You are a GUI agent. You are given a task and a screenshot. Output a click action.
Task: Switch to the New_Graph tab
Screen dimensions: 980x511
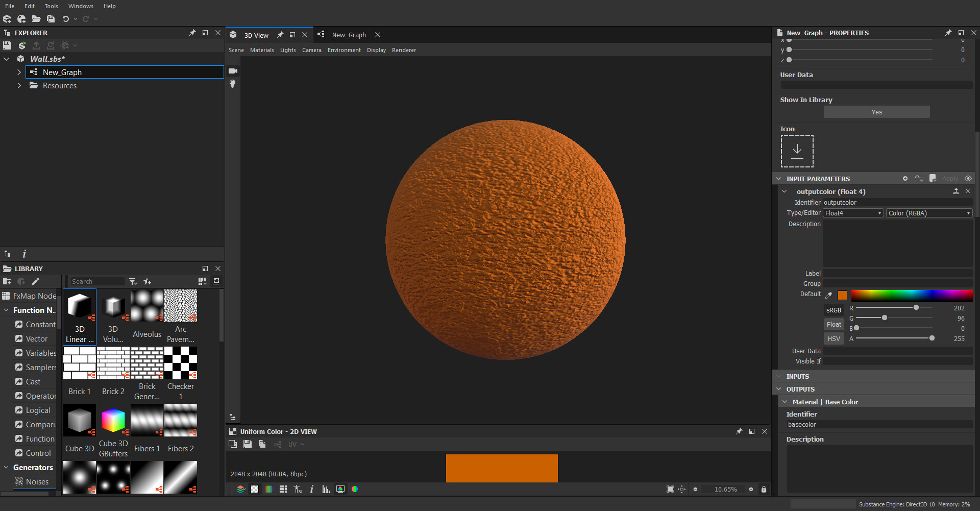(349, 35)
